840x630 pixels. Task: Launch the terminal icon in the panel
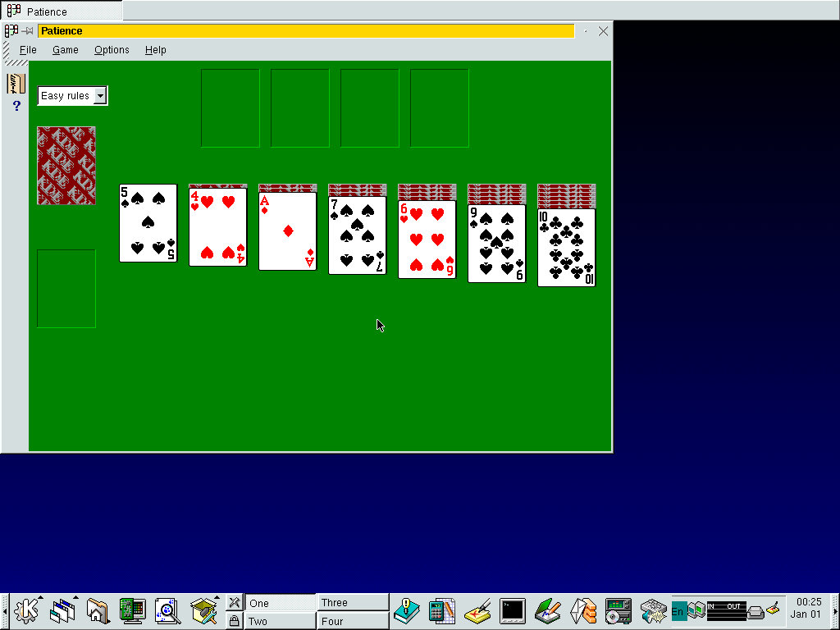coord(512,611)
